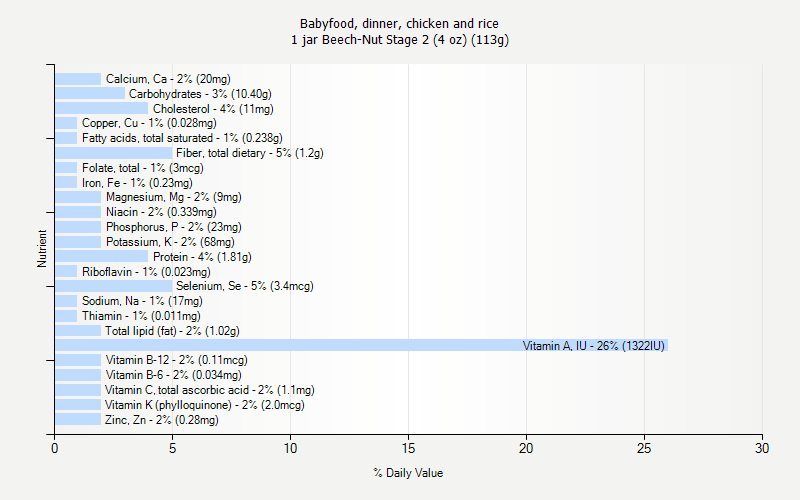This screenshot has height=500, width=800.
Task: Click the x-axis tick label 15
Action: (408, 448)
